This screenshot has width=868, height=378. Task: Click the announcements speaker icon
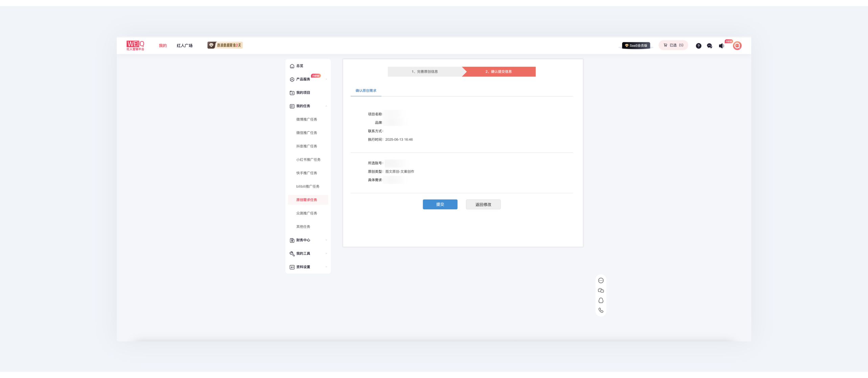click(x=721, y=46)
